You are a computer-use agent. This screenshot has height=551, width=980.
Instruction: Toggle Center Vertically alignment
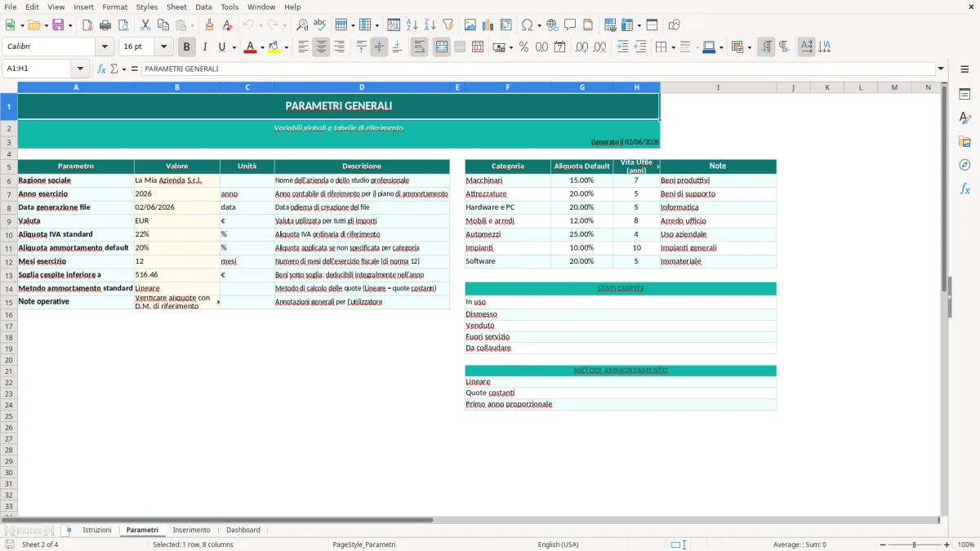point(379,47)
